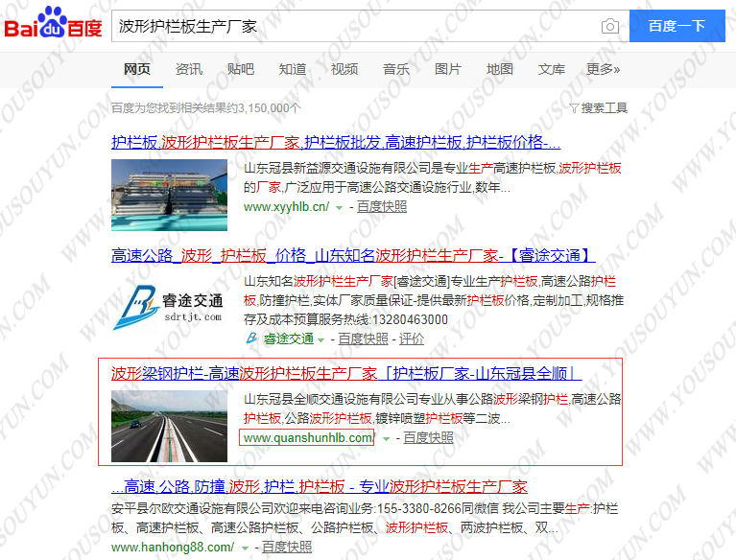Image resolution: width=736 pixels, height=560 pixels.
Task: Expand dropdown arrow beside hanhong88.com
Action: click(245, 548)
